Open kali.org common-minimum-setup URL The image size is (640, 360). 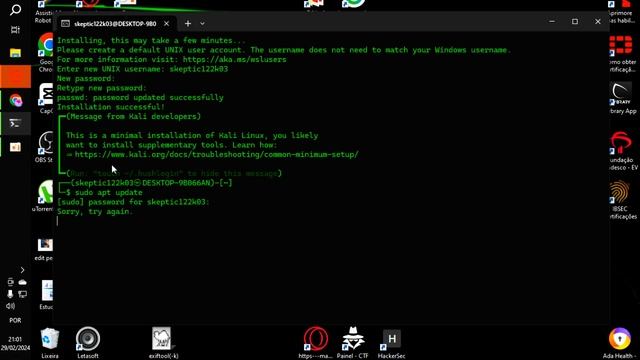[216, 155]
